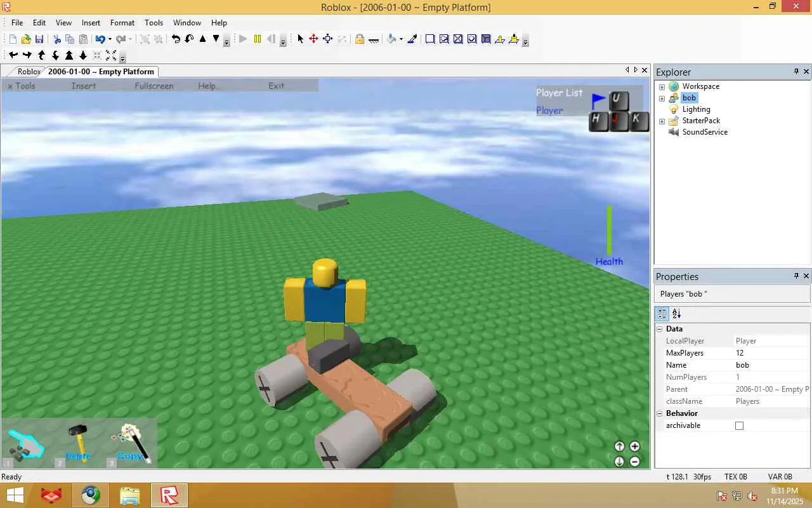Image resolution: width=812 pixels, height=508 pixels.
Task: Select SoundService in the Explorer tree
Action: (x=705, y=133)
